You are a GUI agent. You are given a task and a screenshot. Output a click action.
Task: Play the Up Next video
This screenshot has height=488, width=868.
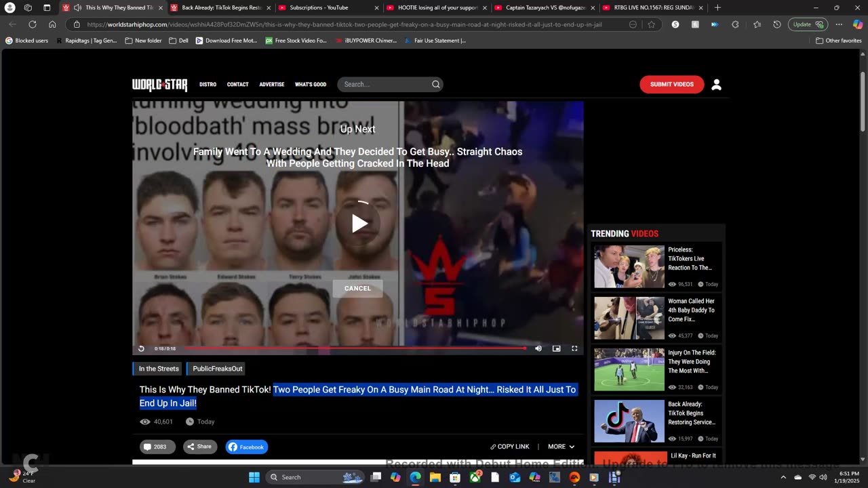pyautogui.click(x=359, y=223)
